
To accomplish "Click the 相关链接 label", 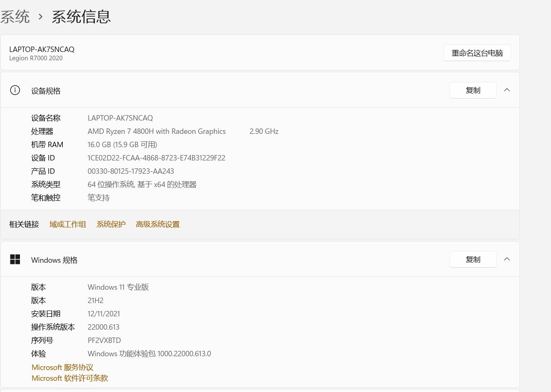I will coord(24,224).
